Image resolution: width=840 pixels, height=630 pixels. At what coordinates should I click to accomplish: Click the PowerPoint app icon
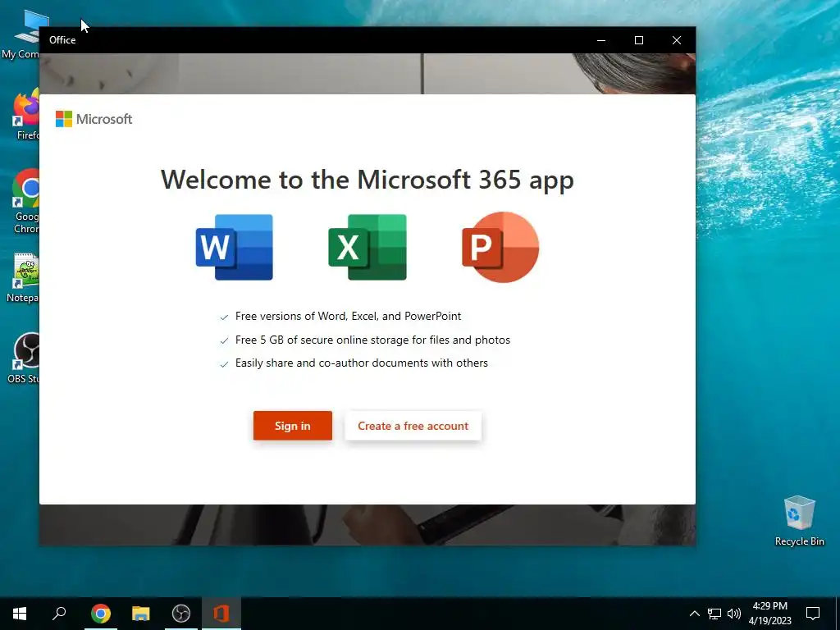pos(500,247)
